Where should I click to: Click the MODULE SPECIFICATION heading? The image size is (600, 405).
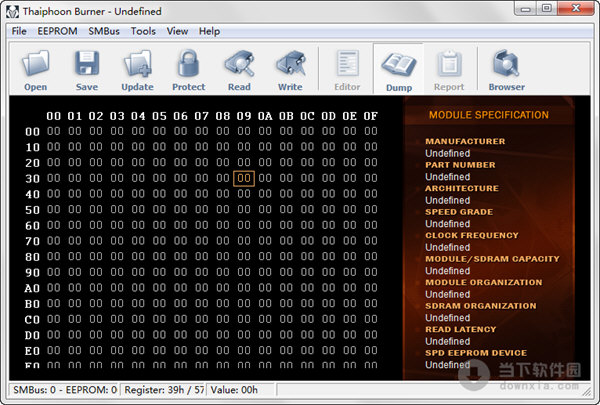pos(489,115)
